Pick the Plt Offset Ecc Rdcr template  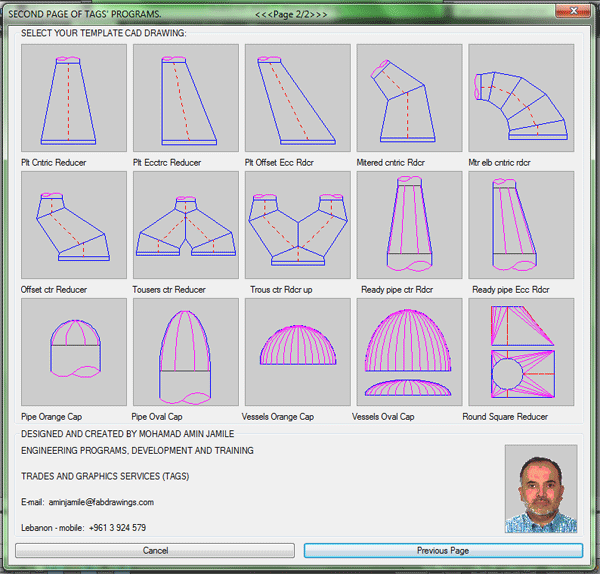(x=297, y=98)
